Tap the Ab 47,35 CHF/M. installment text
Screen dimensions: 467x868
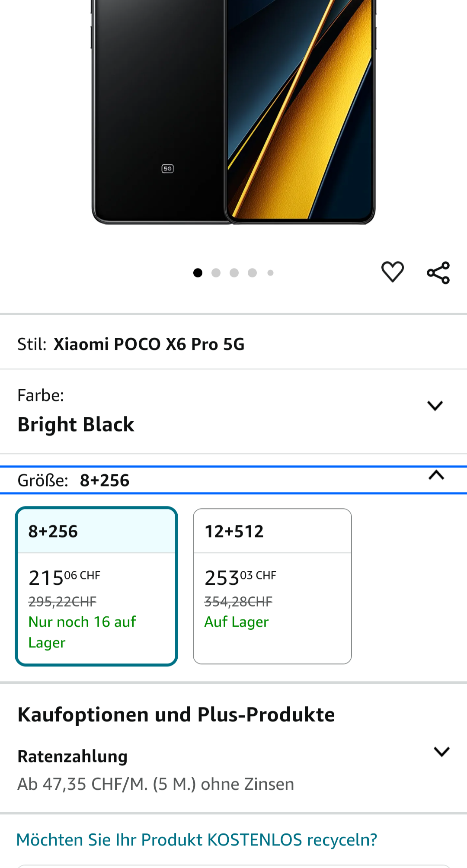pyautogui.click(x=156, y=784)
